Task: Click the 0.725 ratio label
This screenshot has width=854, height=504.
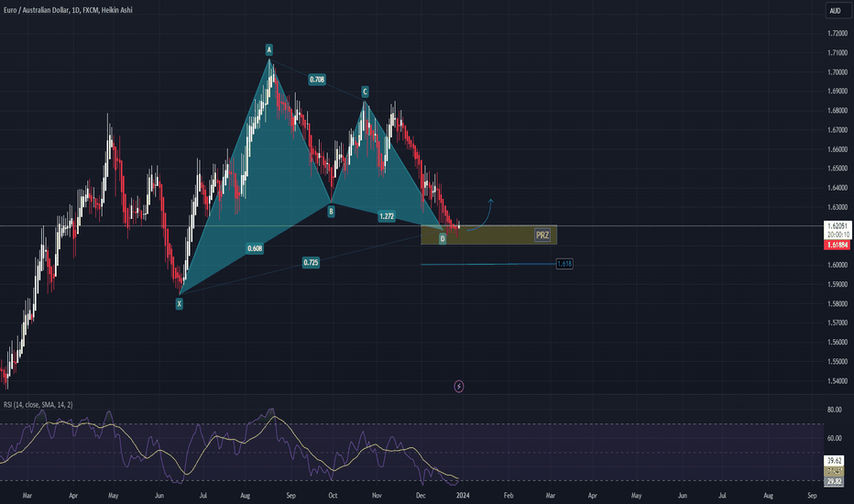Action: point(311,263)
